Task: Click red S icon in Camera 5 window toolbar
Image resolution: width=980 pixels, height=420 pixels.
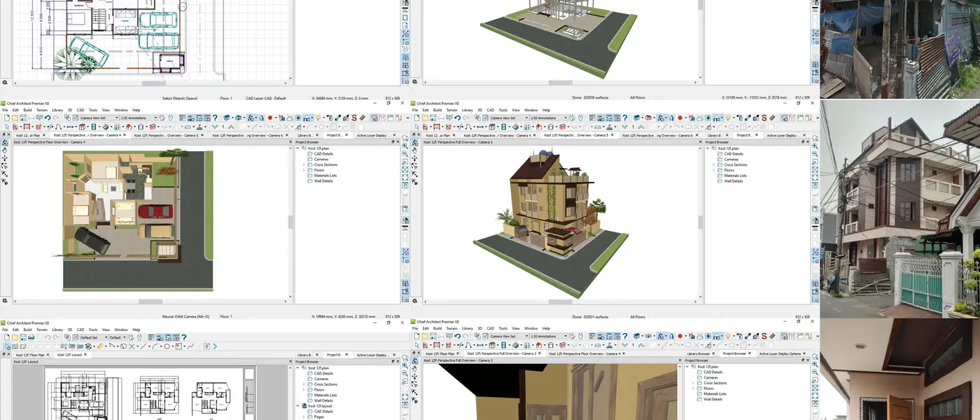Action: point(764,118)
